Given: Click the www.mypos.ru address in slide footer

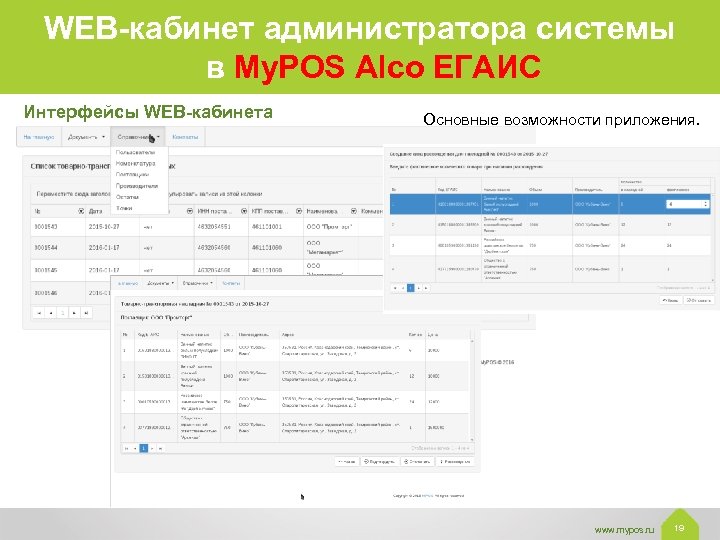Looking at the screenshot, I should coord(624,529).
